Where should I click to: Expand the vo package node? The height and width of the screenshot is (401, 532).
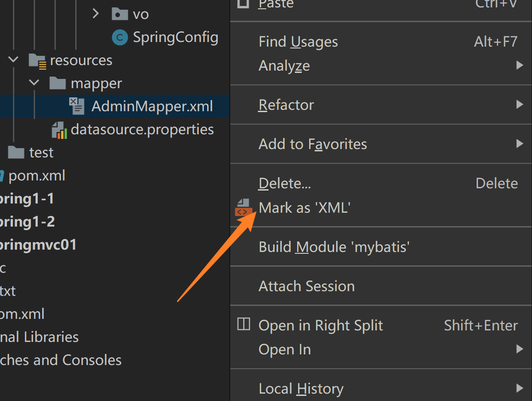point(96,14)
